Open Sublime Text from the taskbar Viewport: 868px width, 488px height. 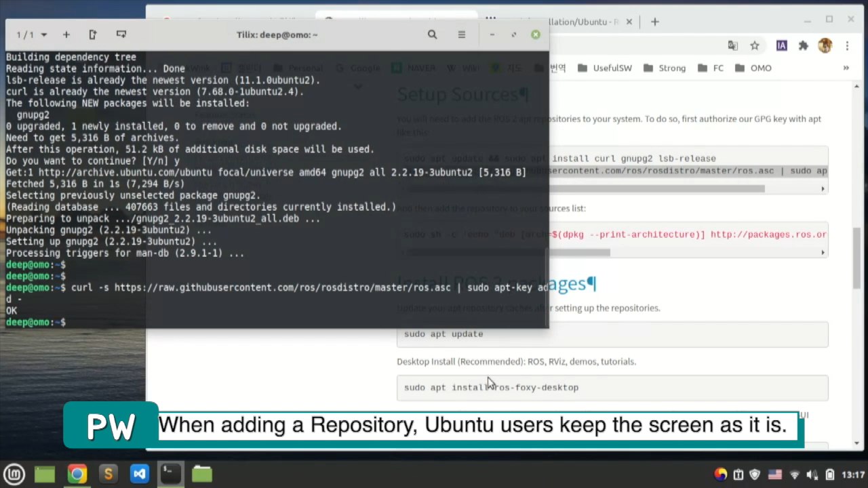tap(108, 474)
